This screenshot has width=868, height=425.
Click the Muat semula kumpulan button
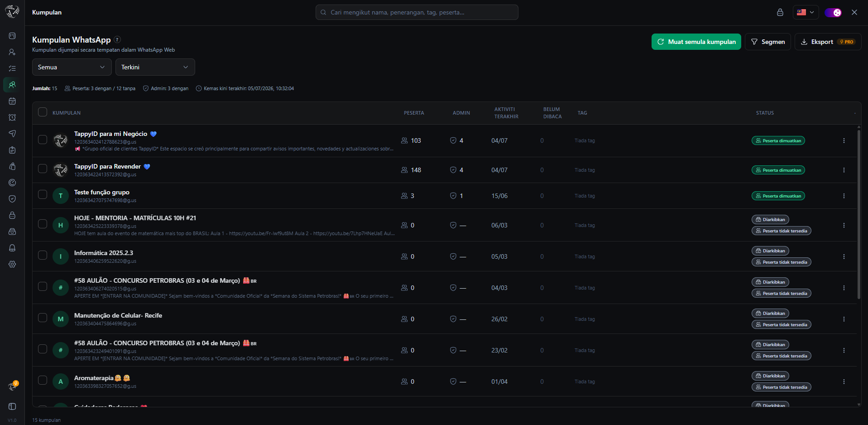(696, 42)
